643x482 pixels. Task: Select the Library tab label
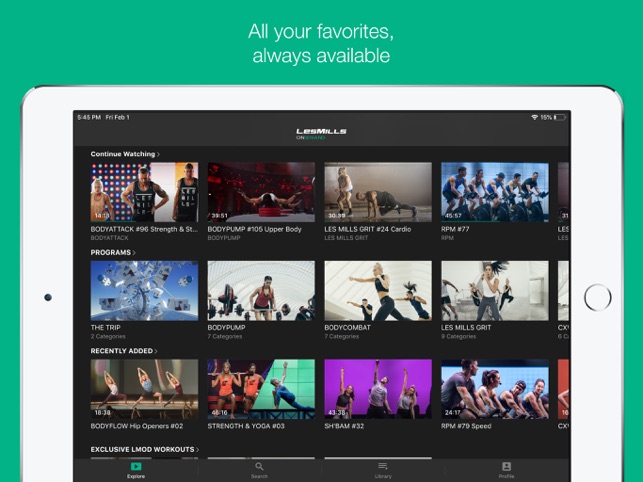tap(383, 476)
